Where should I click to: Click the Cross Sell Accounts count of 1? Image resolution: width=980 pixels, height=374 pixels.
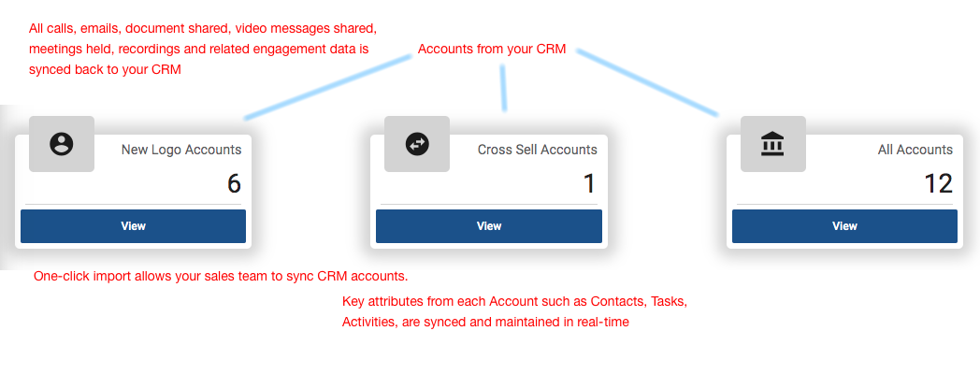589,184
